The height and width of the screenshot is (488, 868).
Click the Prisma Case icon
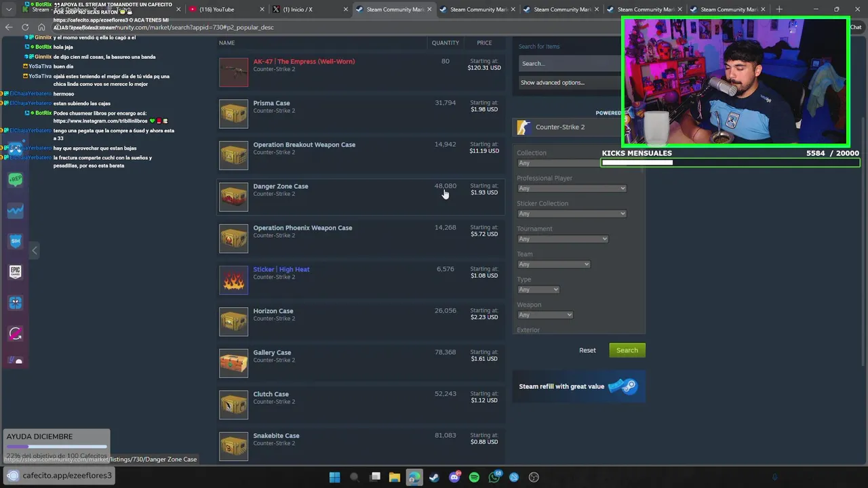(233, 114)
